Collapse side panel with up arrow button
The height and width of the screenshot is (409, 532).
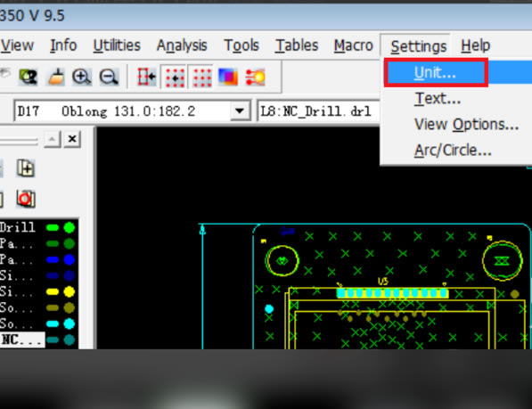coord(53,139)
